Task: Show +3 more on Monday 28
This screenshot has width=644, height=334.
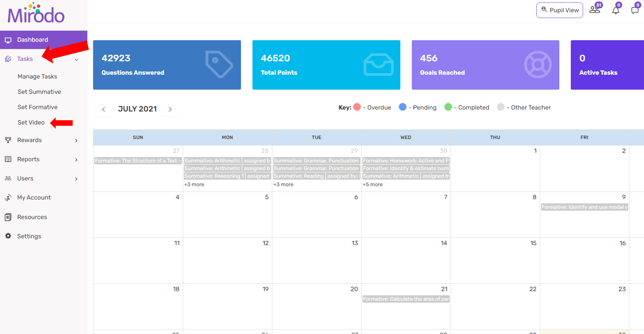Action: tap(194, 184)
